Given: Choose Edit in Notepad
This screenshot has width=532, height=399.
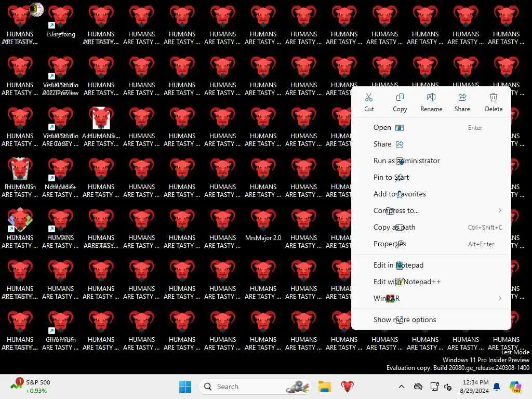Looking at the screenshot, I should [x=431, y=265].
